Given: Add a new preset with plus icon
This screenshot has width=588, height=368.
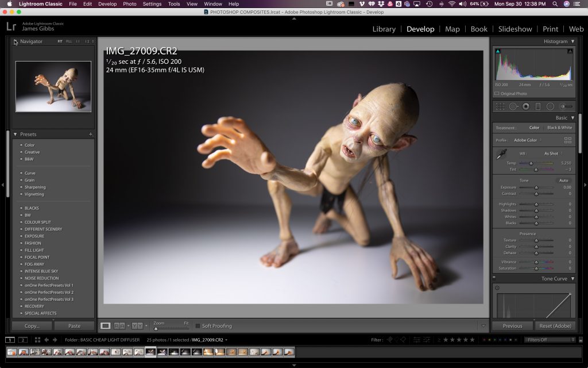Looking at the screenshot, I should coord(91,134).
